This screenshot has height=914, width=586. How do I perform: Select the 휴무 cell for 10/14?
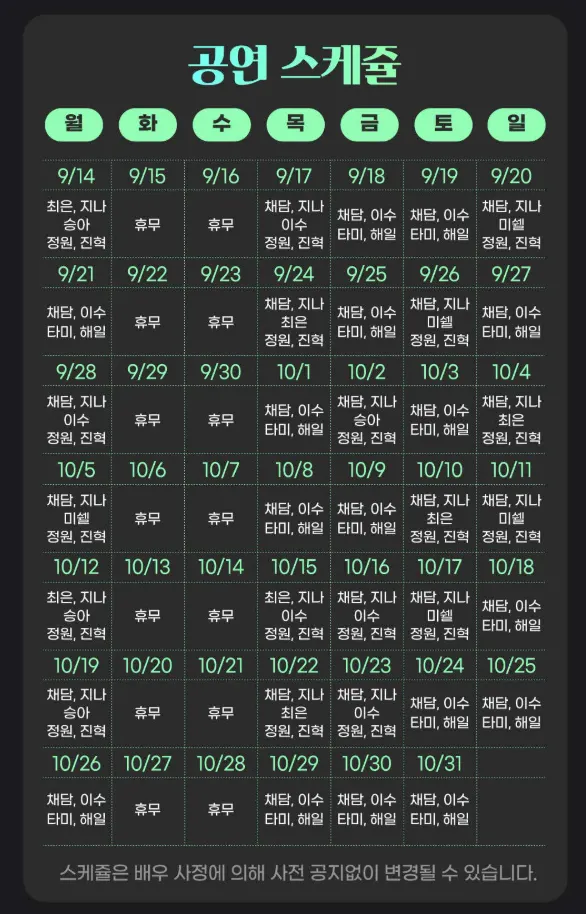point(221,616)
